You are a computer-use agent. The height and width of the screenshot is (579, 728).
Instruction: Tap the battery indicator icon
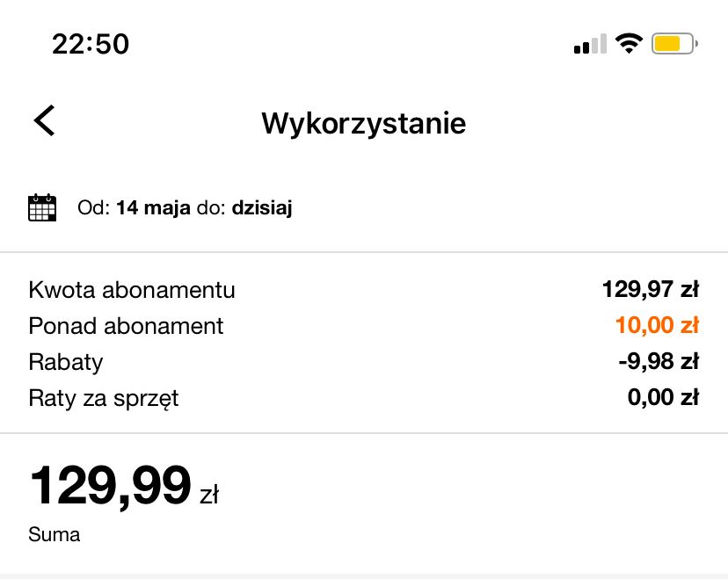coord(673,43)
